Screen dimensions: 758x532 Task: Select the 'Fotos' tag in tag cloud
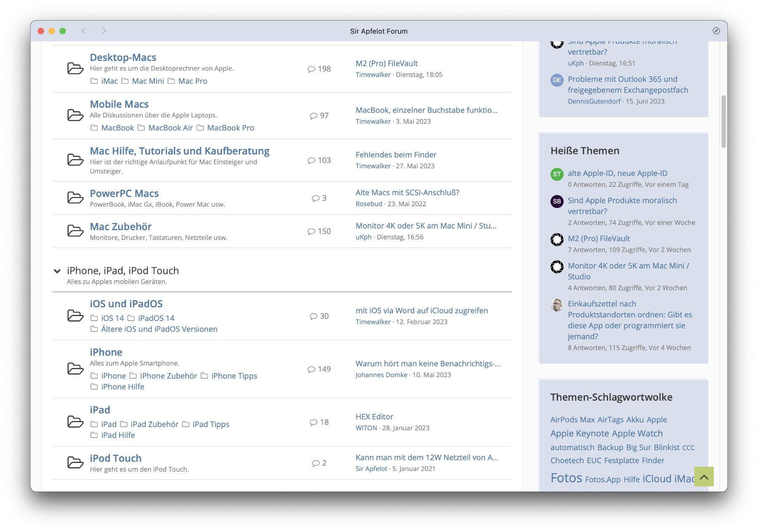pyautogui.click(x=566, y=478)
